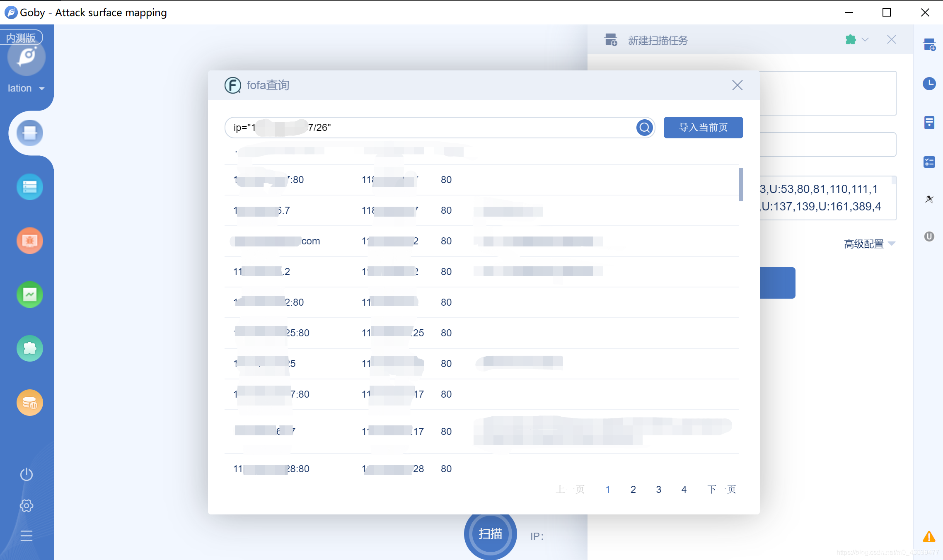Go to page 2 of fofa results

[633, 490]
